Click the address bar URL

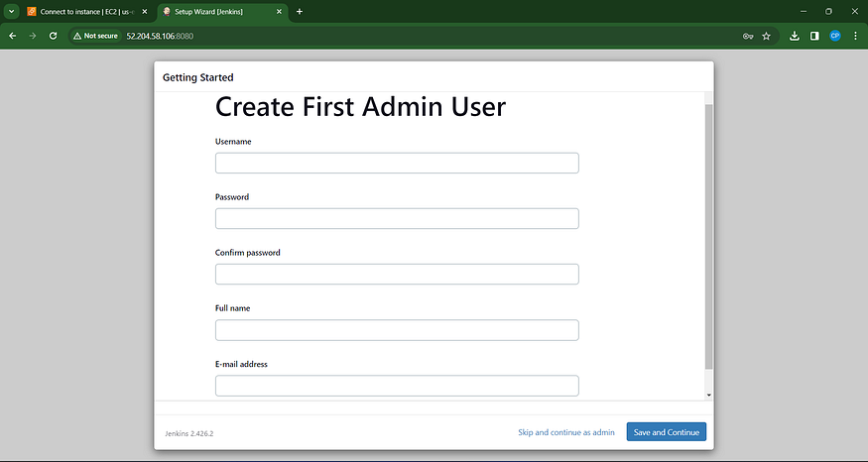pos(160,36)
